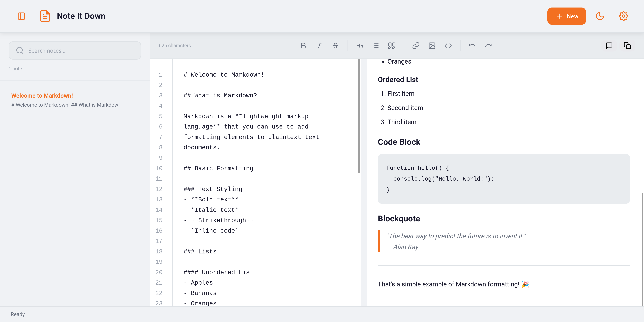This screenshot has height=322, width=644.
Task: Insert a code block with the brackets icon
Action: tap(448, 45)
